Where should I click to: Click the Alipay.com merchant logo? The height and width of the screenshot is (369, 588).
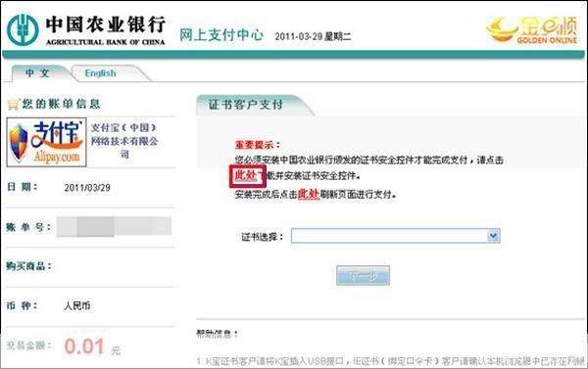pyautogui.click(x=46, y=142)
